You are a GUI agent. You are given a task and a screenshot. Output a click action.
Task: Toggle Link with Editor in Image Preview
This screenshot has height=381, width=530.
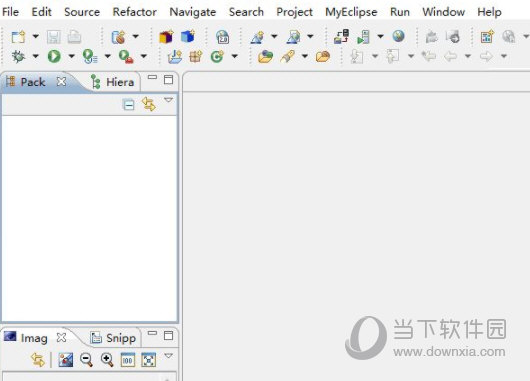[x=38, y=360]
